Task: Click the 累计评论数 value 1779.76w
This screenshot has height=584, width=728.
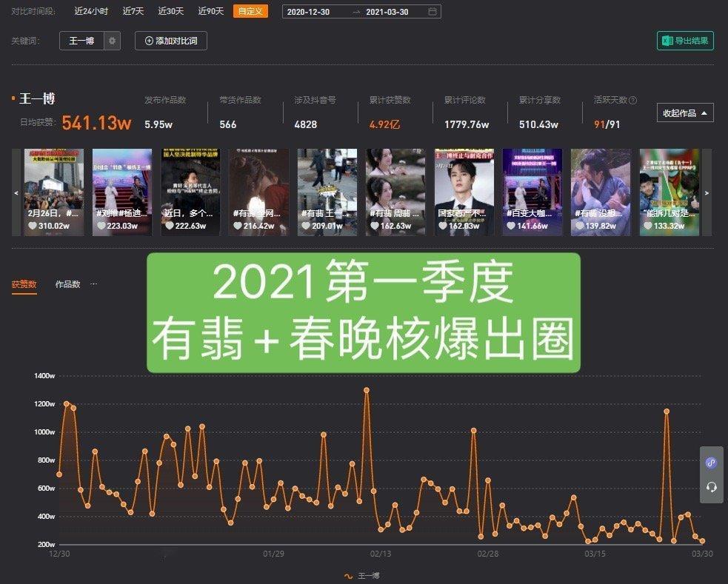Action: click(467, 124)
